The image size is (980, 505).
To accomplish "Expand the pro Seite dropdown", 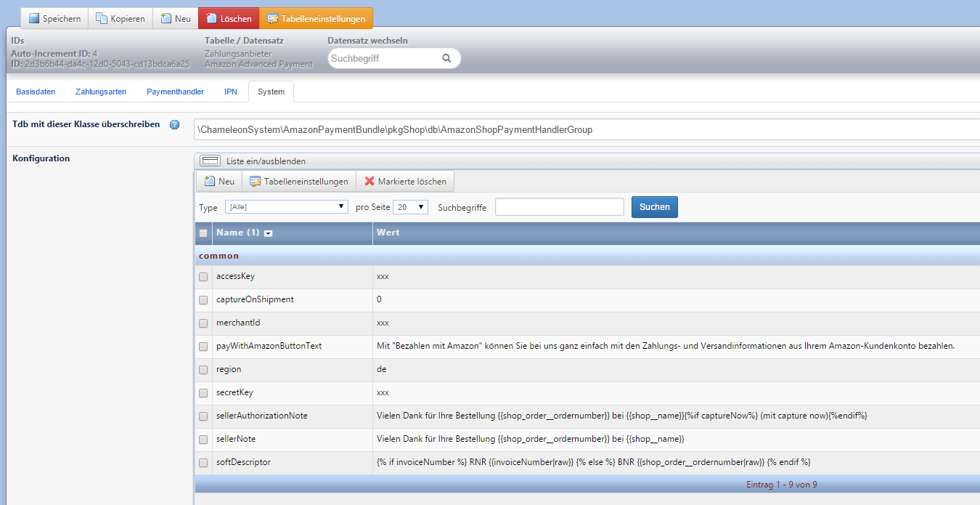I will pyautogui.click(x=410, y=207).
